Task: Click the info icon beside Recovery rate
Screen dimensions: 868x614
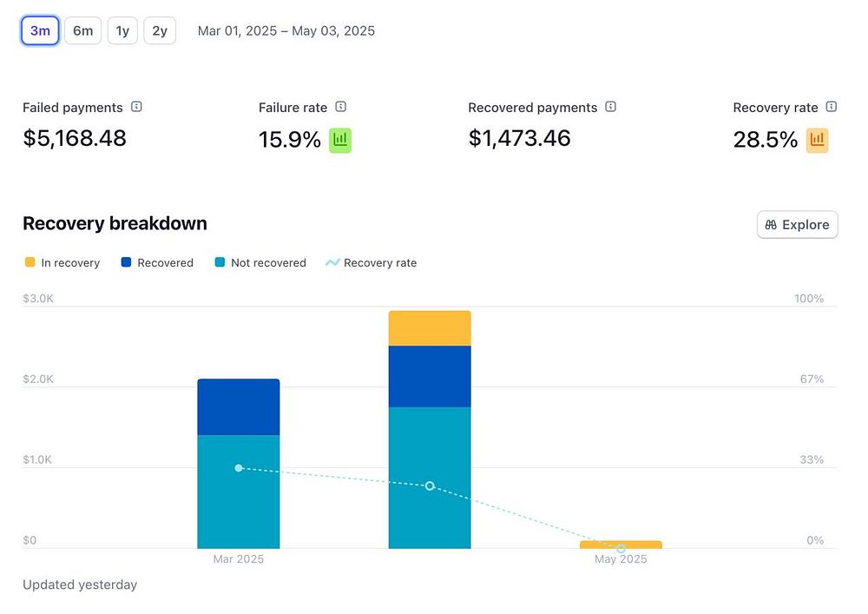Action: click(832, 107)
